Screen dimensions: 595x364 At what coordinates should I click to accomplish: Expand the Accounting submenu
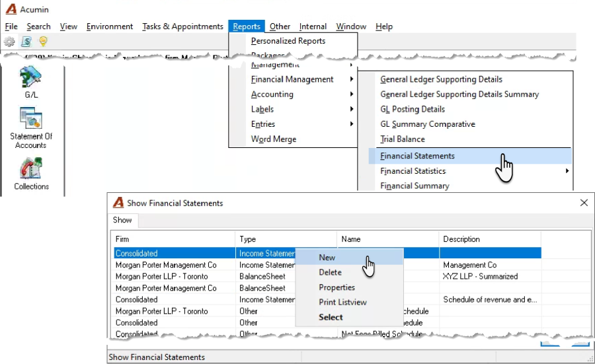click(293, 94)
